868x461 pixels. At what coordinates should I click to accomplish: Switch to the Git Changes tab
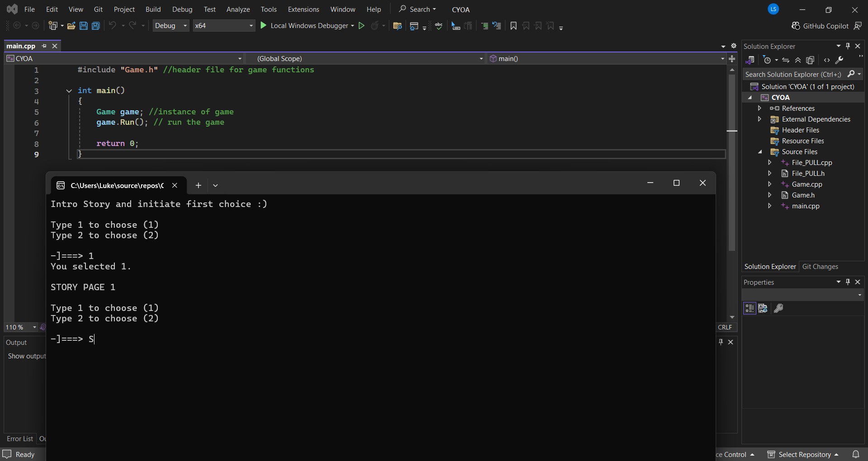coord(820,267)
